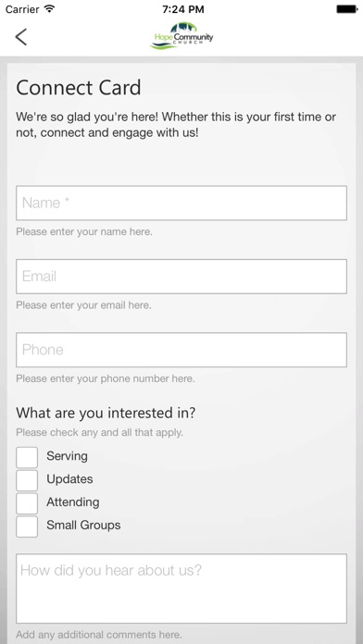Image resolution: width=363 pixels, height=644 pixels.
Task: Tick the Attending checkbox
Action: tap(27, 503)
